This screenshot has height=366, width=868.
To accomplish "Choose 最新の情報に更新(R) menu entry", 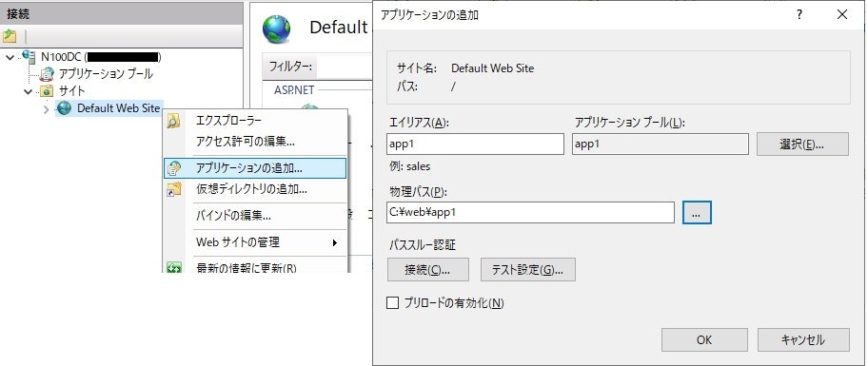I will tap(255, 267).
